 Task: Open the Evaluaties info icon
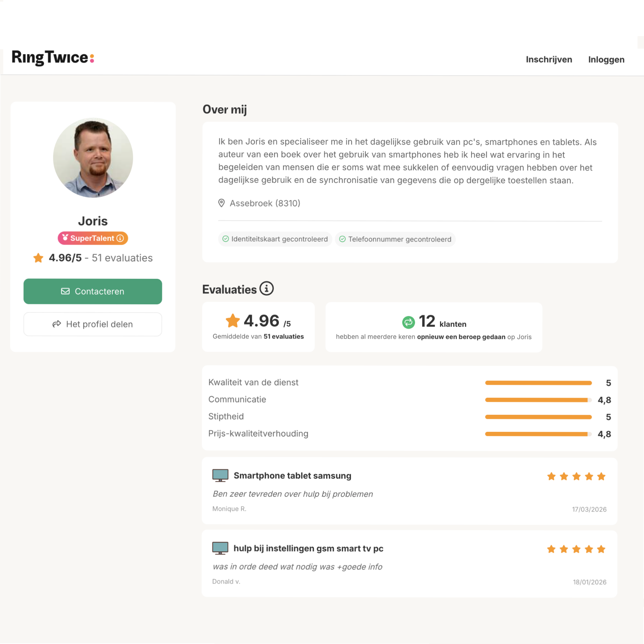coord(266,288)
